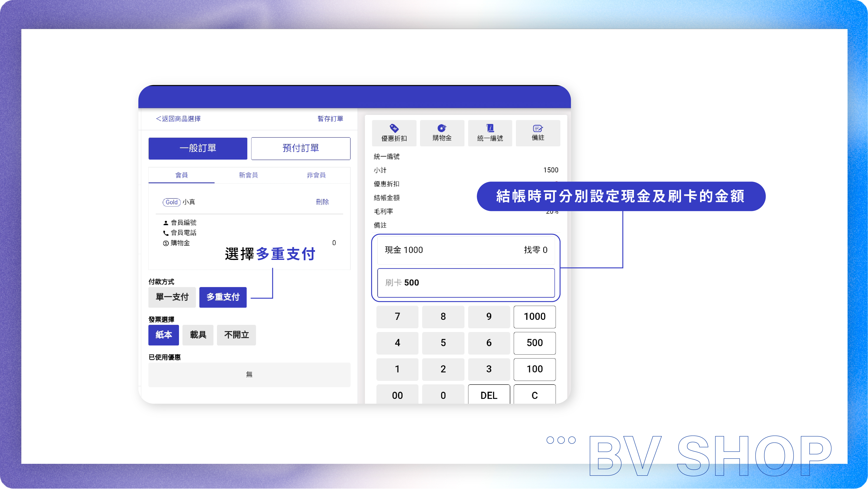Switch to 預付訂單 order type

pos(300,148)
